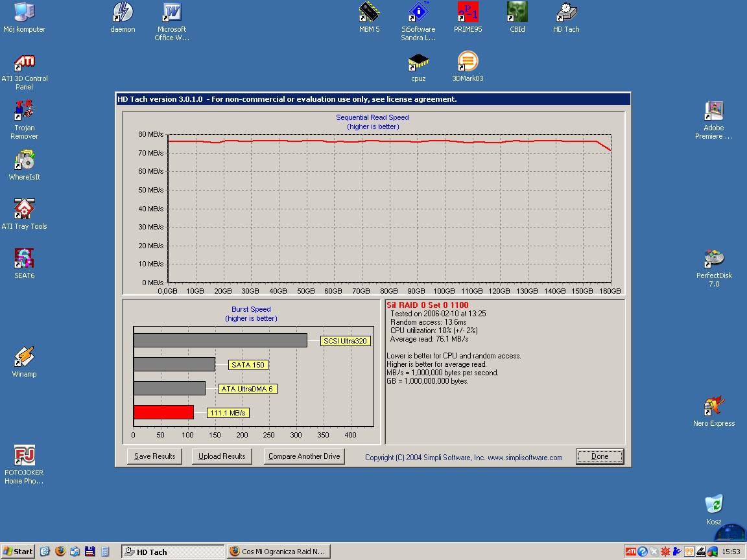The width and height of the screenshot is (747, 560).
Task: Select the HD Tach desktop shortcut
Action: point(566,17)
